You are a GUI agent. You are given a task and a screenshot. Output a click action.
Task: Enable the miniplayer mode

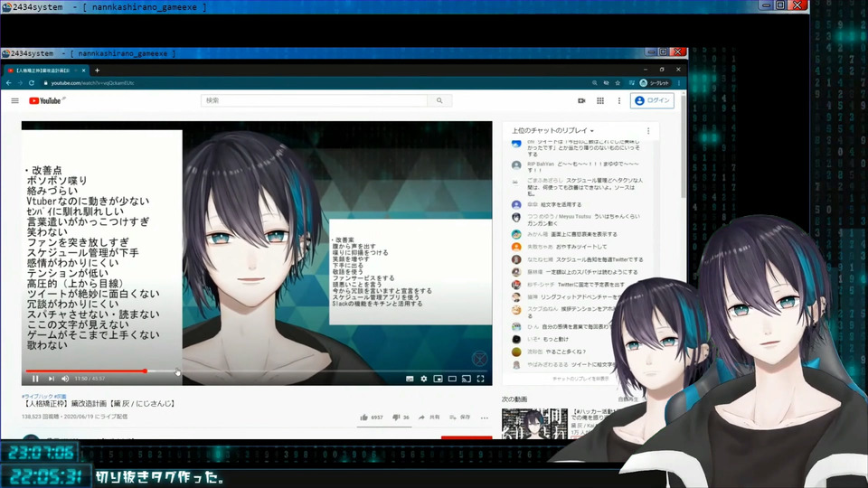[x=438, y=379]
